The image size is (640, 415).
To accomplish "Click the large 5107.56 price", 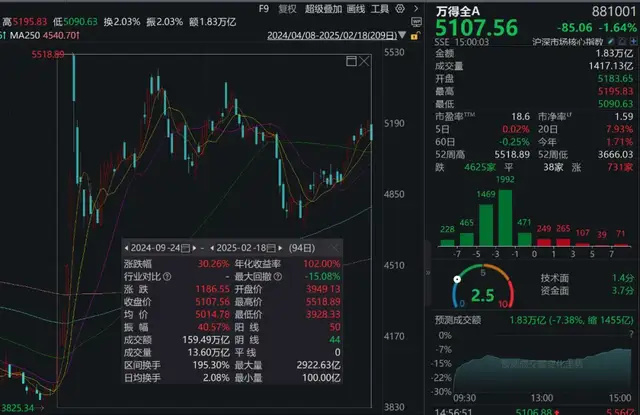I will pos(476,28).
